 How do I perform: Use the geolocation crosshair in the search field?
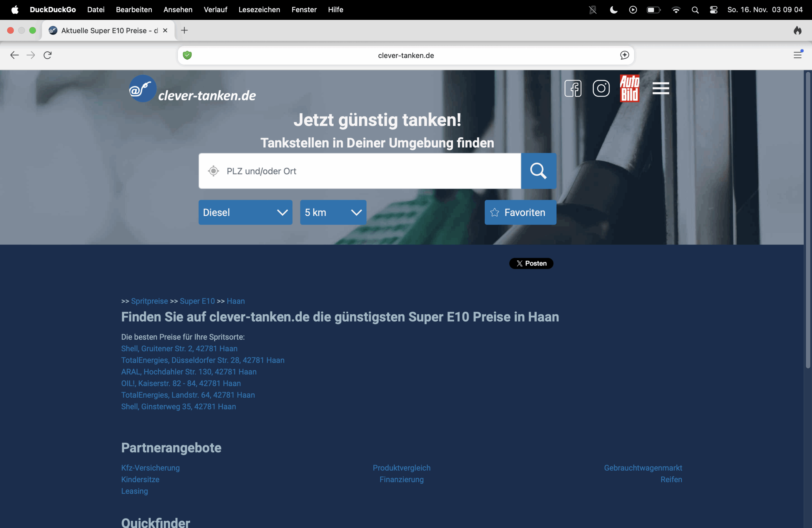213,171
